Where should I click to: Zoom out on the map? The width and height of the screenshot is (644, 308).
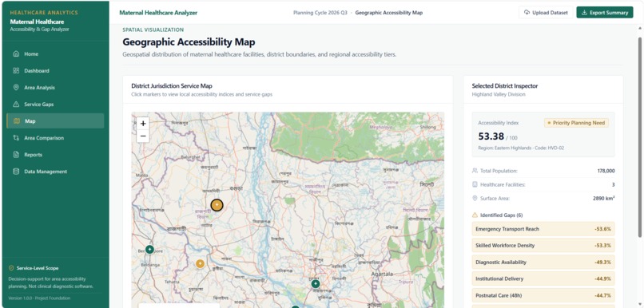pyautogui.click(x=143, y=136)
